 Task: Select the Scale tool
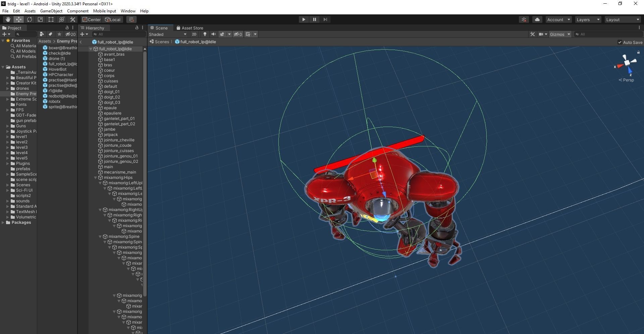point(40,19)
